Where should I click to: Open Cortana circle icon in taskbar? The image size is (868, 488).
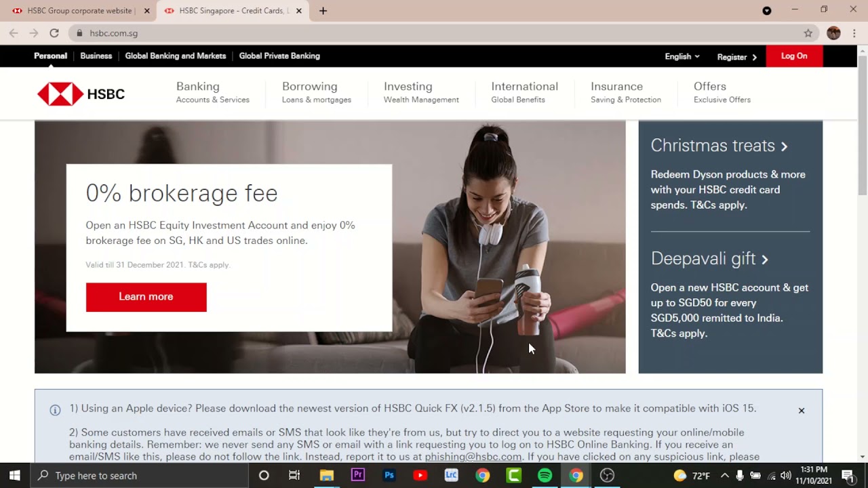pyautogui.click(x=264, y=475)
